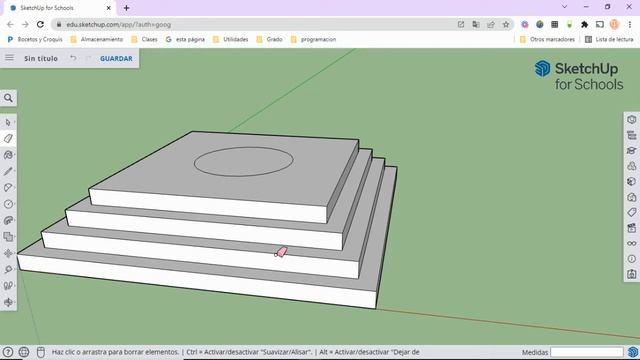
Task: Open the SketchUp search tool
Action: pyautogui.click(x=8, y=98)
